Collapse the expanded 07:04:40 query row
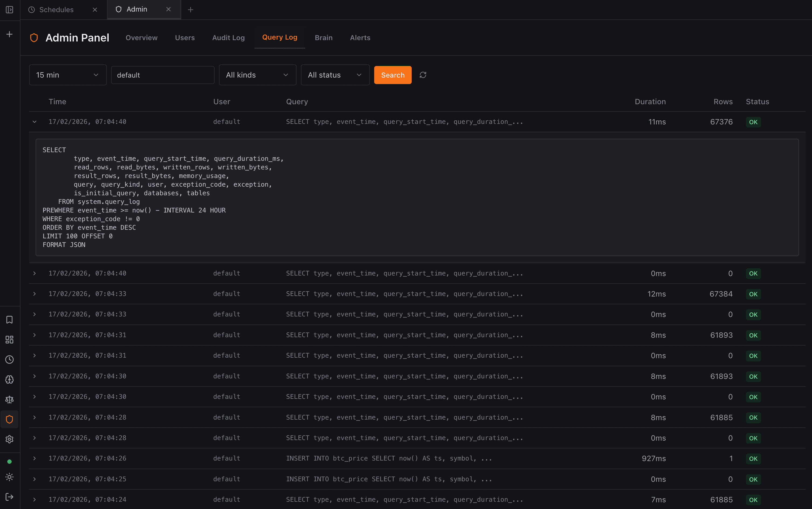The image size is (812, 509). [35, 121]
